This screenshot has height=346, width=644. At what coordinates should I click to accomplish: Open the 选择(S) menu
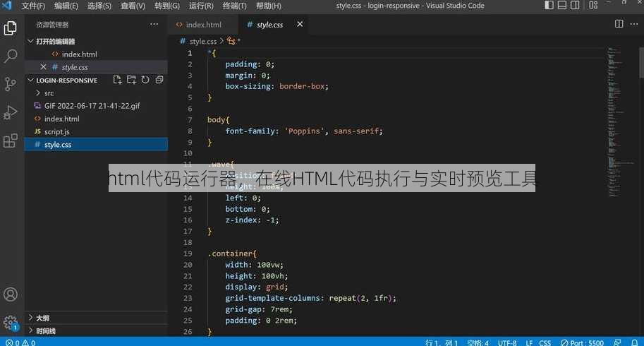(99, 6)
